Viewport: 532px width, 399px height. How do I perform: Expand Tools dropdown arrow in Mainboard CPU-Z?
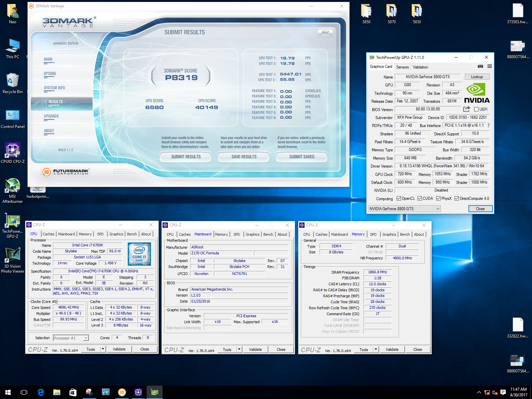coord(239,349)
